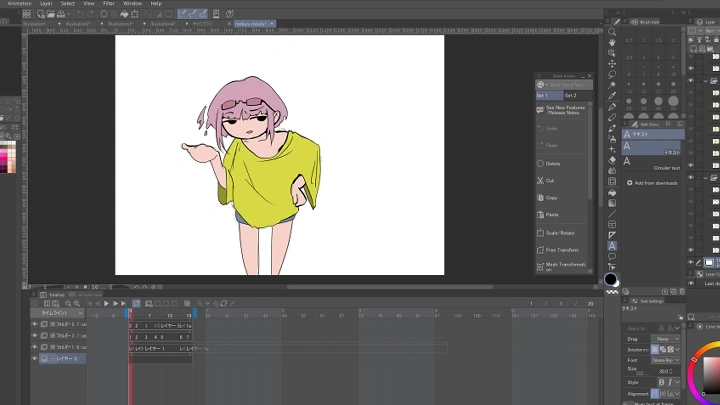Toggle Bold text style
Viewport: 720px width, 405px height.
pyautogui.click(x=661, y=382)
